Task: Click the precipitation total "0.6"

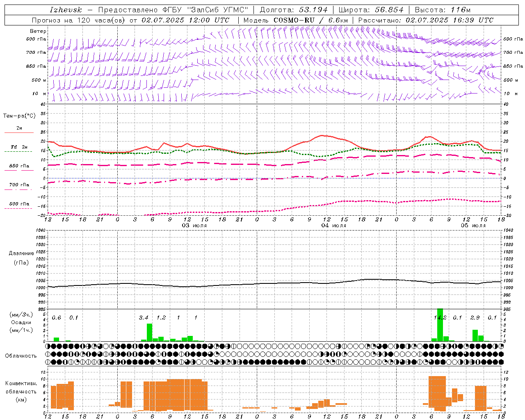Action: point(57,318)
